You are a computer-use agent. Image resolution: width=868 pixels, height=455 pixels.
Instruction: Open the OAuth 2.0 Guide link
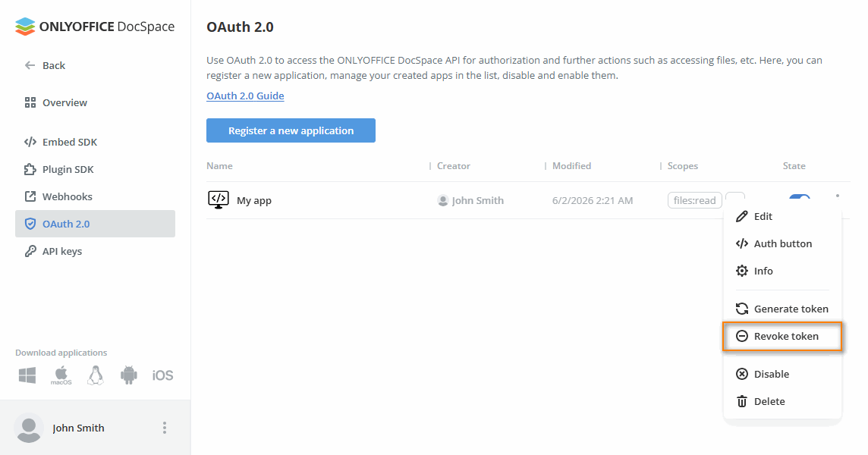(245, 96)
